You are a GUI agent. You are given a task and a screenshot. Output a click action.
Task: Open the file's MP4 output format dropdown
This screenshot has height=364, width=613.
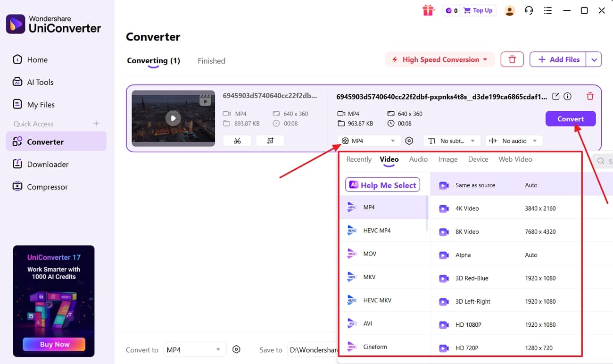point(369,141)
